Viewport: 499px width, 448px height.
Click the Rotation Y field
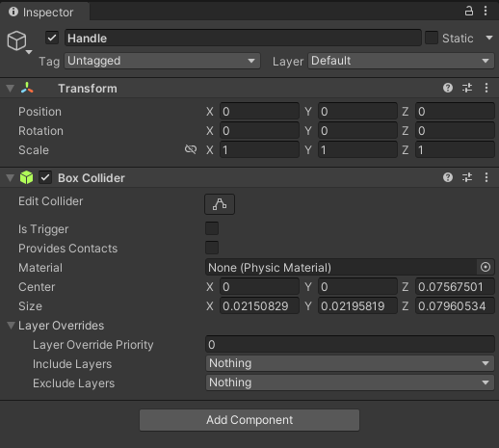pyautogui.click(x=357, y=130)
